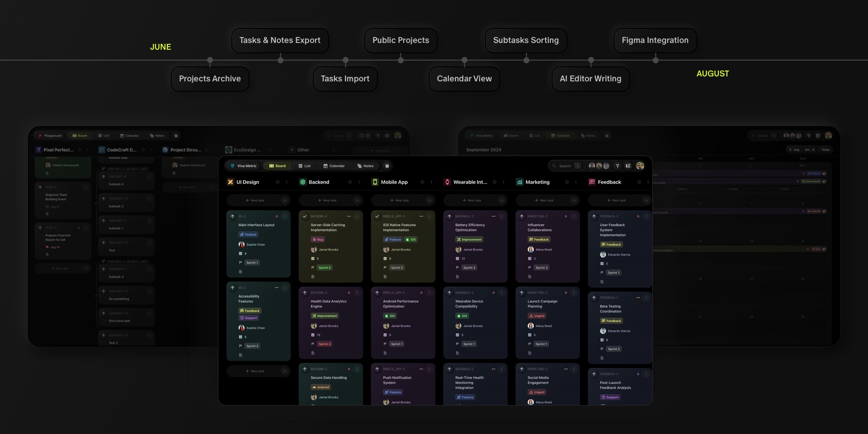Open the three-dot menu on Backend column

[x=359, y=182]
